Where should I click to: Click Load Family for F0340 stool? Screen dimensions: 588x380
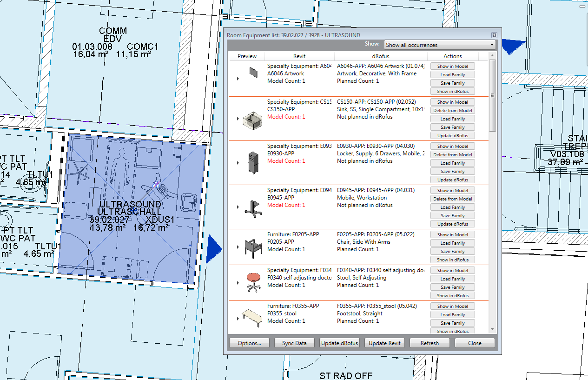click(452, 279)
